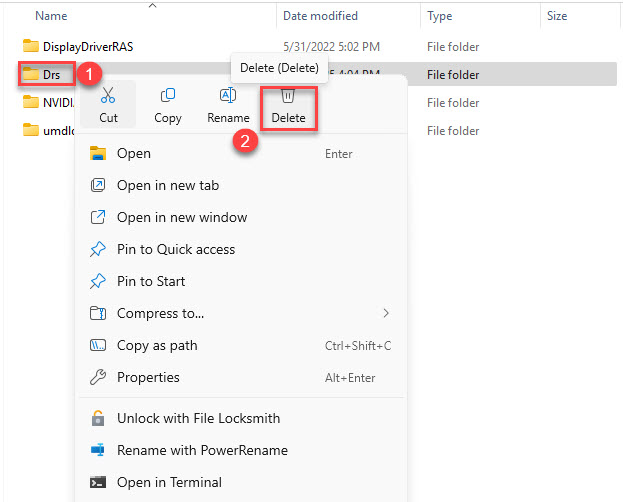Select the DisplayDriverRAS folder
623x502 pixels.
(x=86, y=47)
